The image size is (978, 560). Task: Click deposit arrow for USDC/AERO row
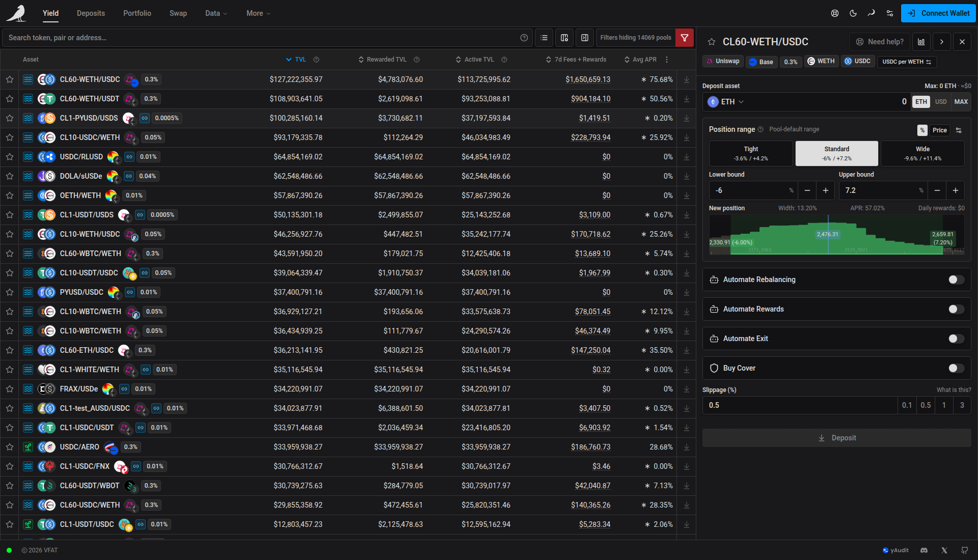pyautogui.click(x=687, y=447)
